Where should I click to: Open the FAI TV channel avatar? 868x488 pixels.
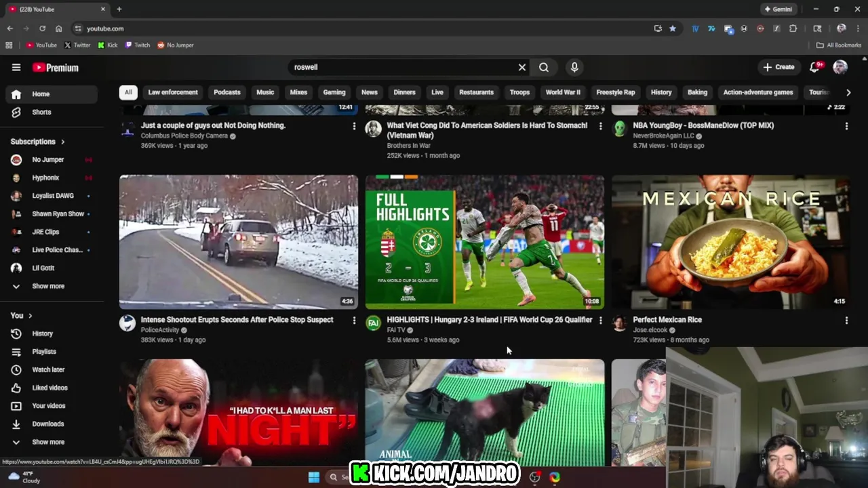tap(374, 323)
